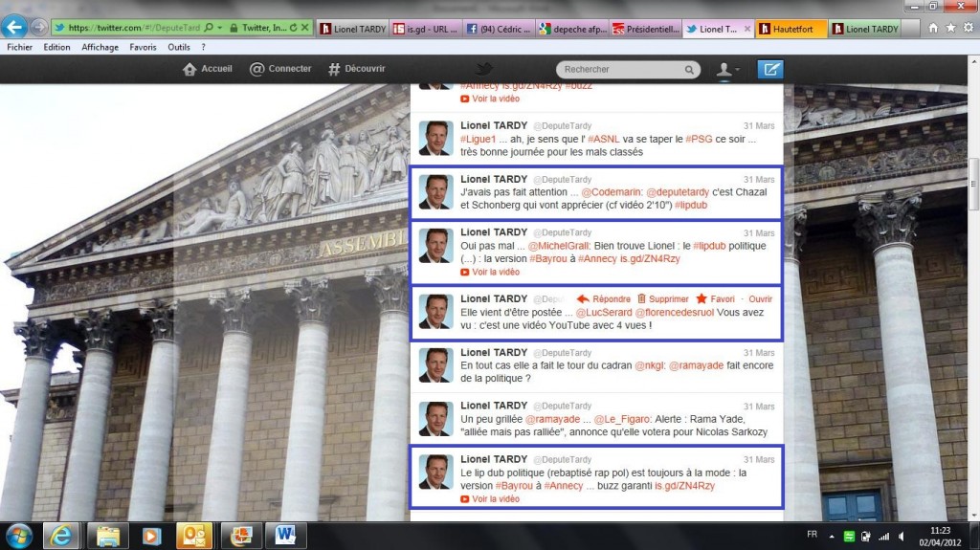Mark Favori on the YouTube 4 vues tweet
The image size is (980, 550).
click(x=716, y=298)
